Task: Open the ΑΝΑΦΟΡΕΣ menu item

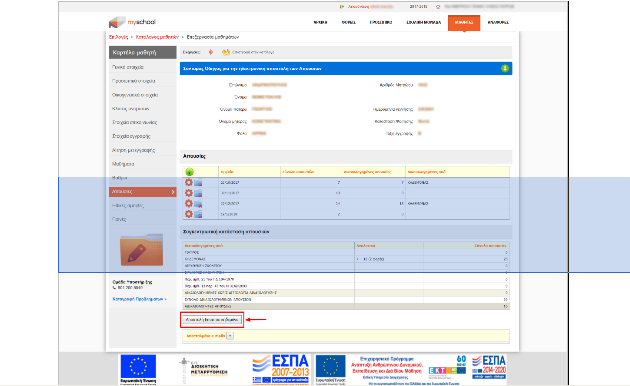Action: coord(498,22)
